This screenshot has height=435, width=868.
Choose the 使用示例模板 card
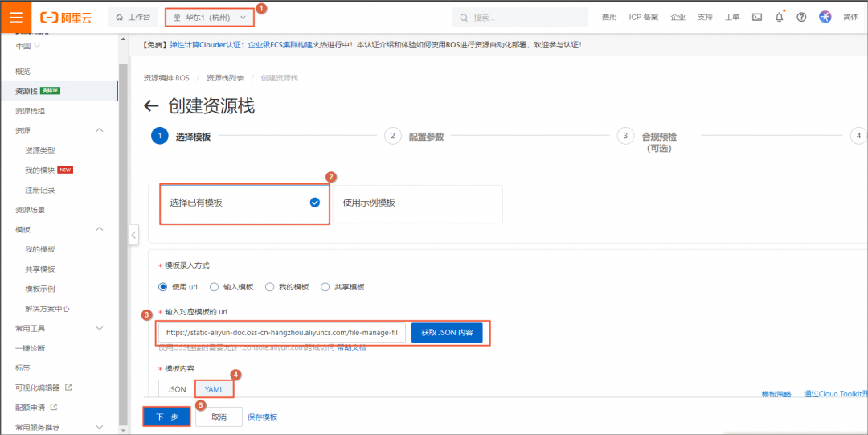(417, 204)
